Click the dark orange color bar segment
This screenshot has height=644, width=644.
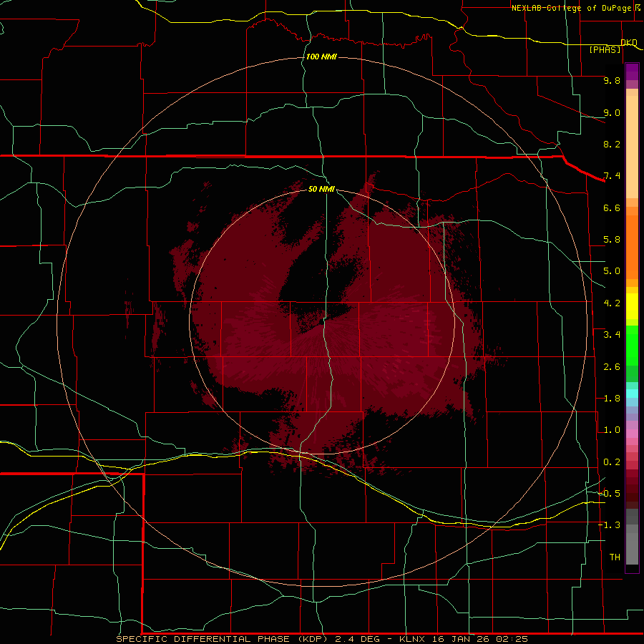[x=632, y=246]
